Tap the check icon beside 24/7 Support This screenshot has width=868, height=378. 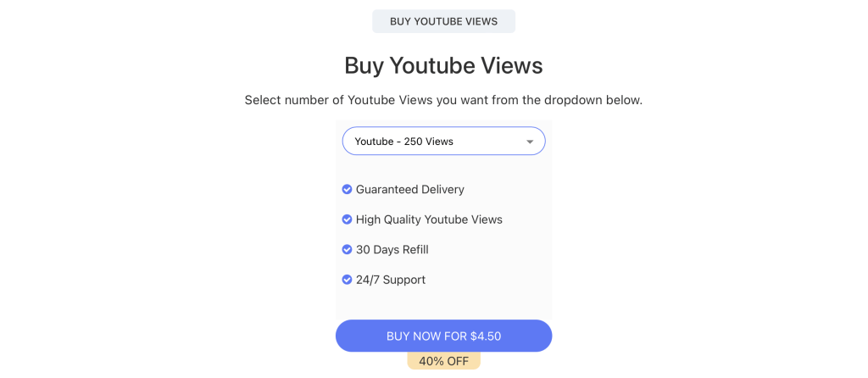tap(347, 280)
